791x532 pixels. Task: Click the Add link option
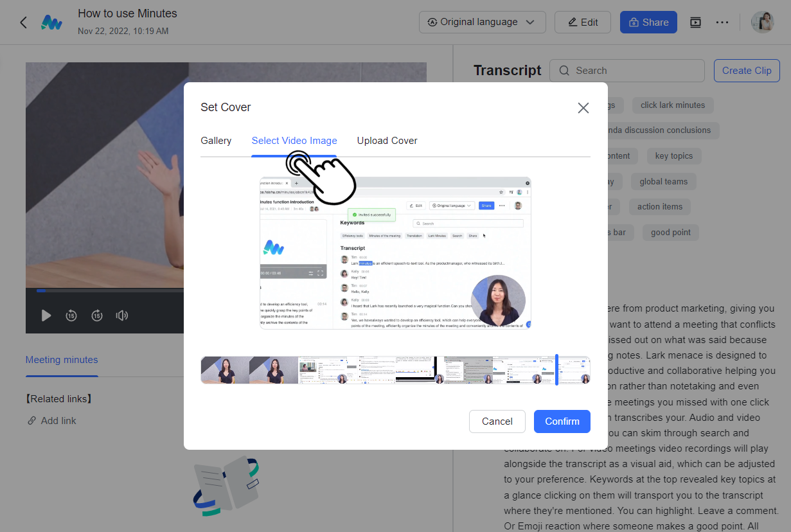click(58, 421)
